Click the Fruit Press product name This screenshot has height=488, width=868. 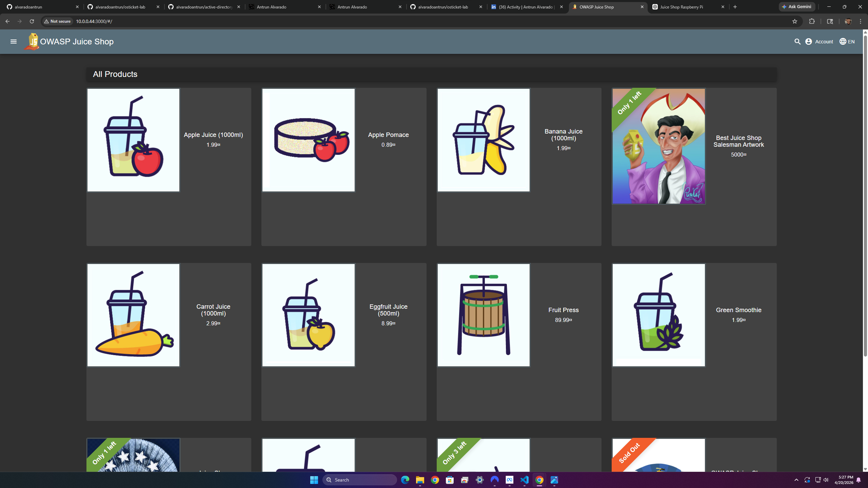point(564,310)
